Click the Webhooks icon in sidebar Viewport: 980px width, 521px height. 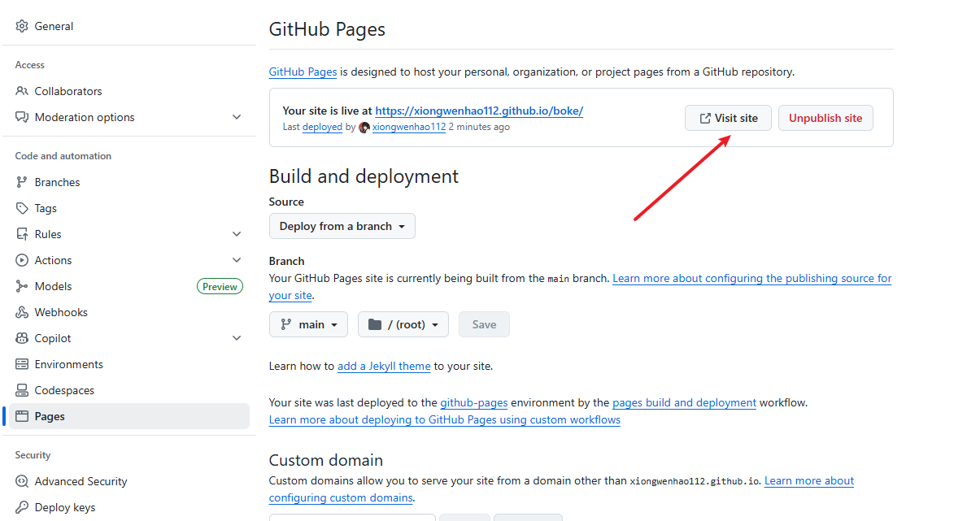(x=22, y=312)
